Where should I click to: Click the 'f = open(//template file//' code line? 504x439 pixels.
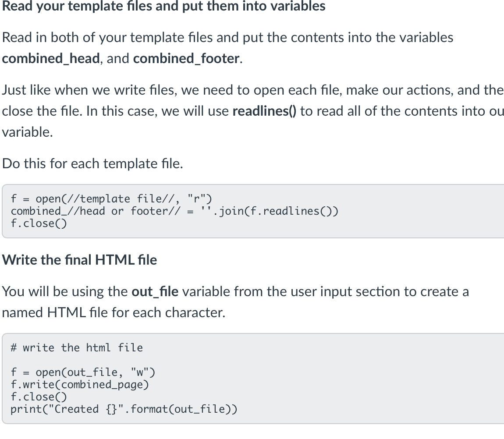111,199
